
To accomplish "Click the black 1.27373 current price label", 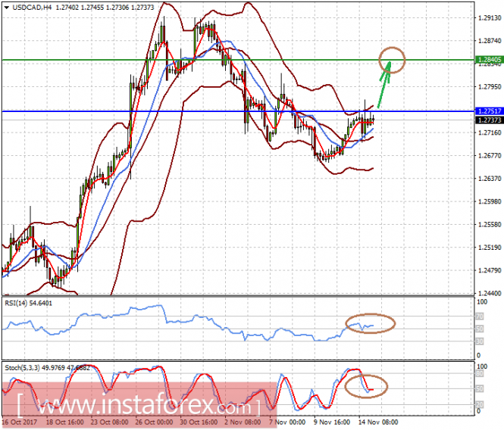I will pos(490,120).
